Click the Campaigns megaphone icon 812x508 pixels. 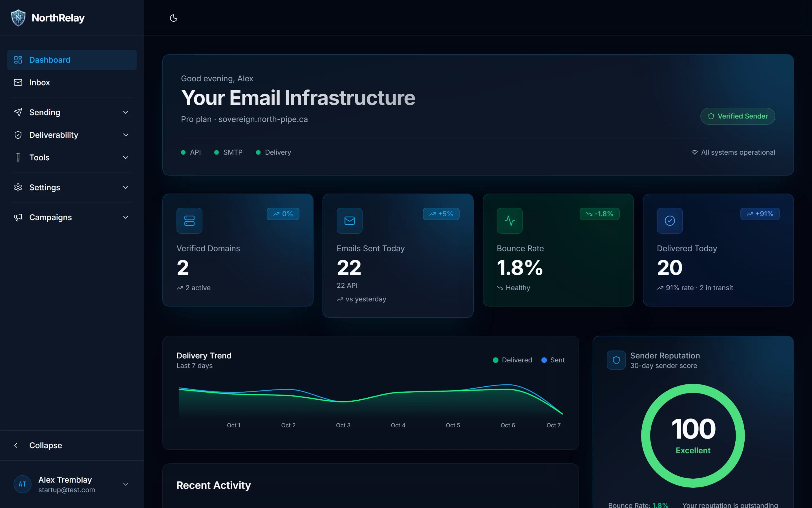click(18, 217)
